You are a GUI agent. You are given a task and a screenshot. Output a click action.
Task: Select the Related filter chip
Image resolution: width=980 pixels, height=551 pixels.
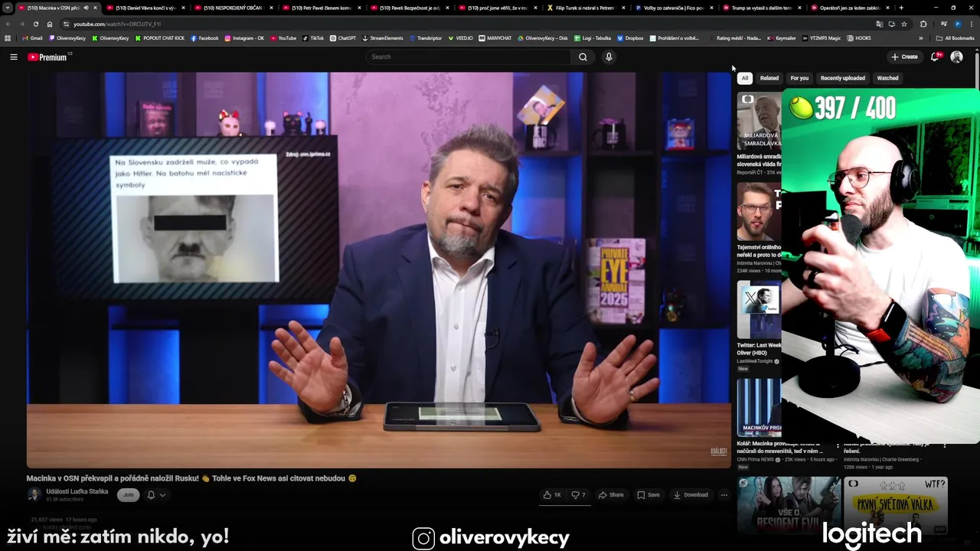pyautogui.click(x=769, y=78)
